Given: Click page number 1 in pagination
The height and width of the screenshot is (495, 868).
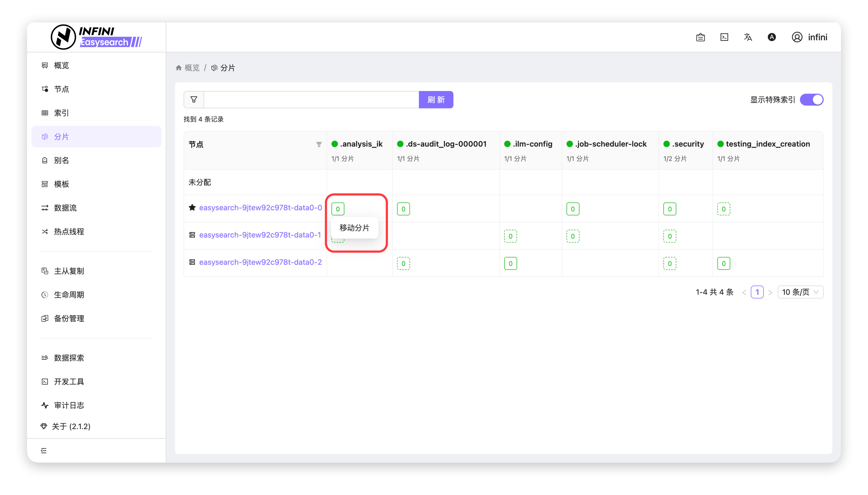Looking at the screenshot, I should (757, 292).
